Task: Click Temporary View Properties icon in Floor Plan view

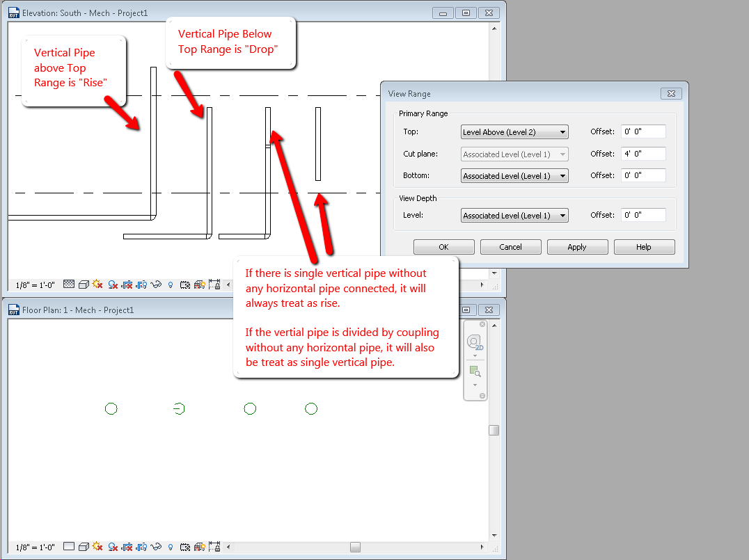Action: pos(185,547)
